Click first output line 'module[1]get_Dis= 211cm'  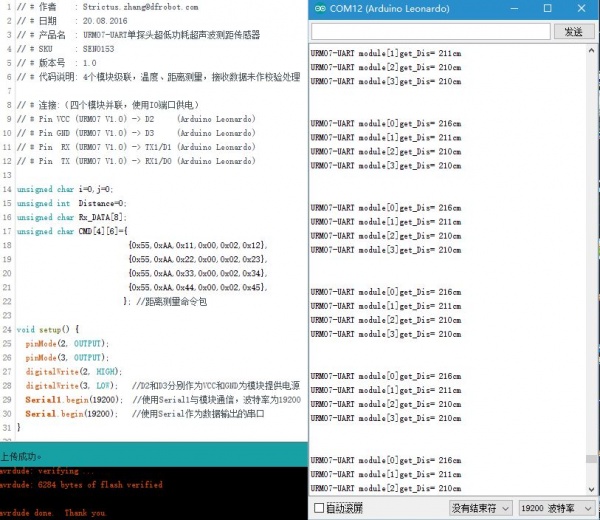pyautogui.click(x=386, y=53)
